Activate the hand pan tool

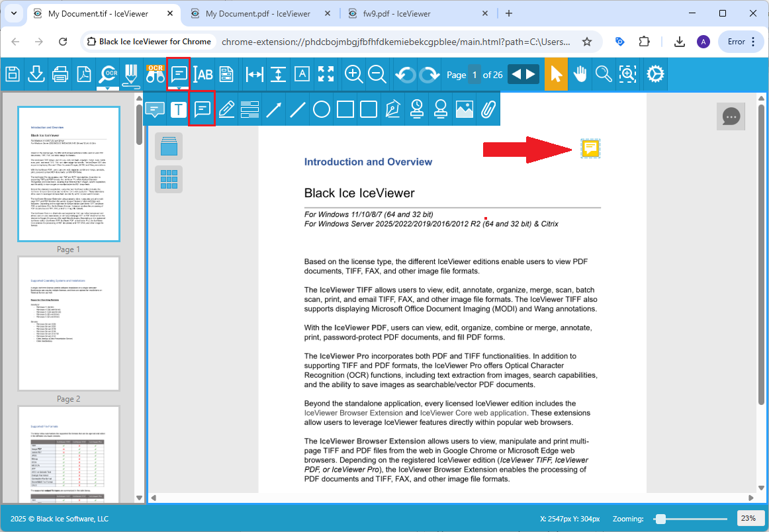click(x=580, y=75)
